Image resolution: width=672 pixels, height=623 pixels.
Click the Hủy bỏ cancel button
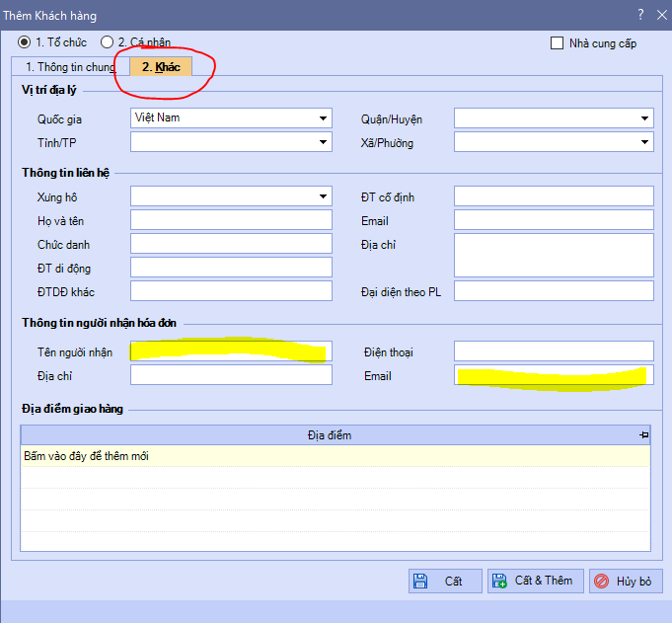click(x=625, y=581)
